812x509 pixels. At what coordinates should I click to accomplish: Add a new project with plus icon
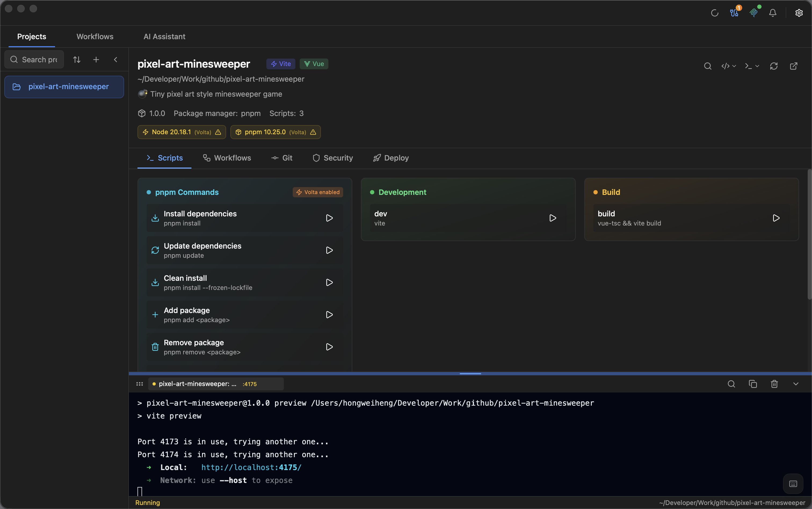(96, 60)
